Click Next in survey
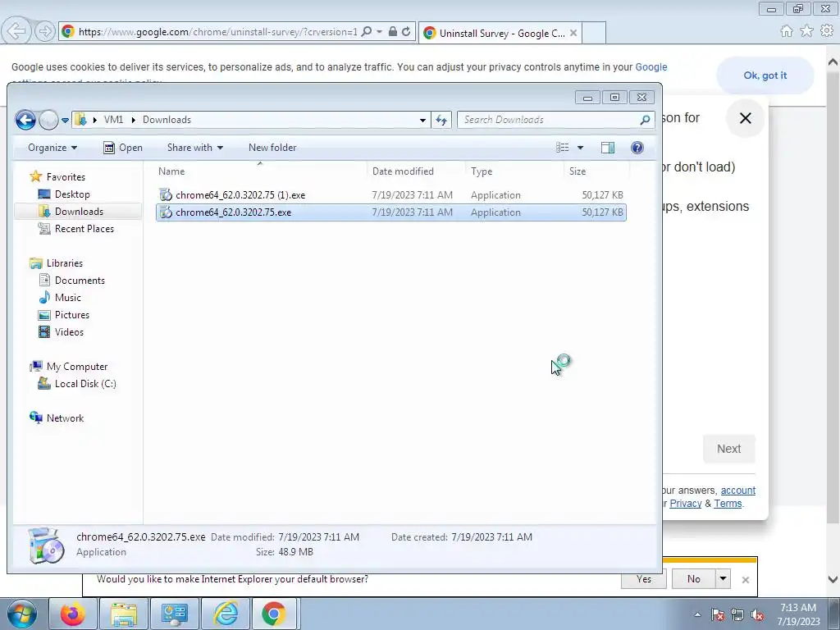This screenshot has height=630, width=840. 728,449
